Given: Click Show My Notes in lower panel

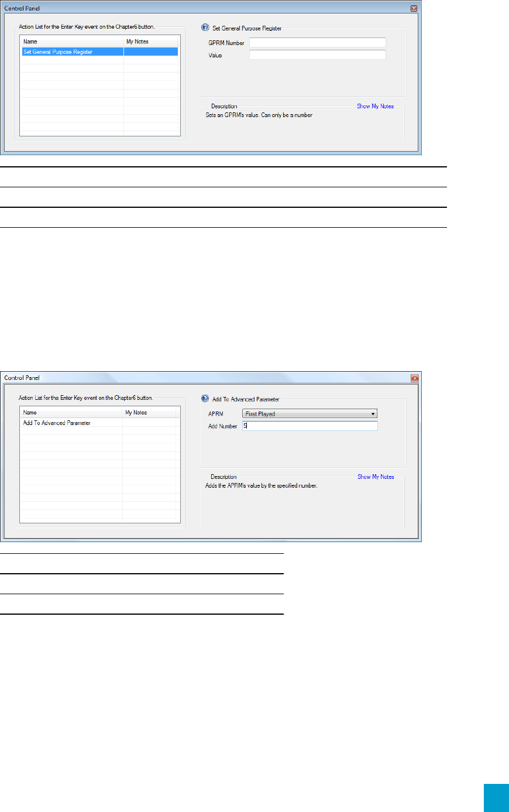Looking at the screenshot, I should (x=376, y=477).
